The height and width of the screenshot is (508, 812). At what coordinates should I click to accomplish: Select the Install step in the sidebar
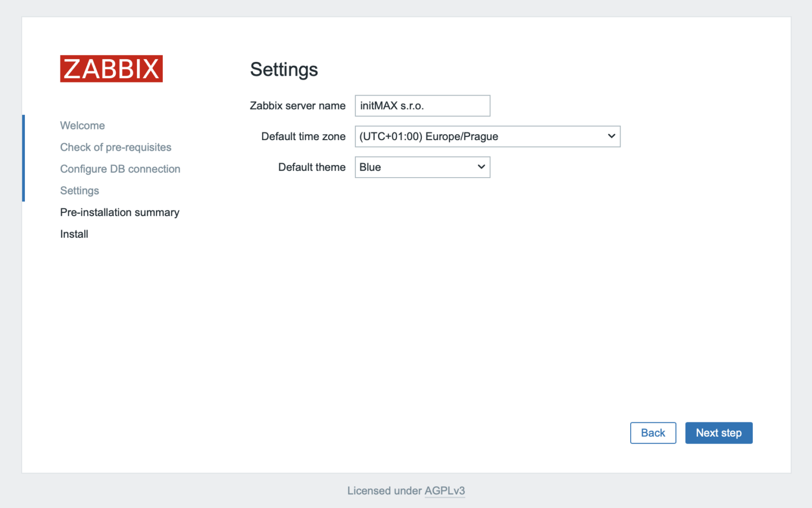(73, 234)
